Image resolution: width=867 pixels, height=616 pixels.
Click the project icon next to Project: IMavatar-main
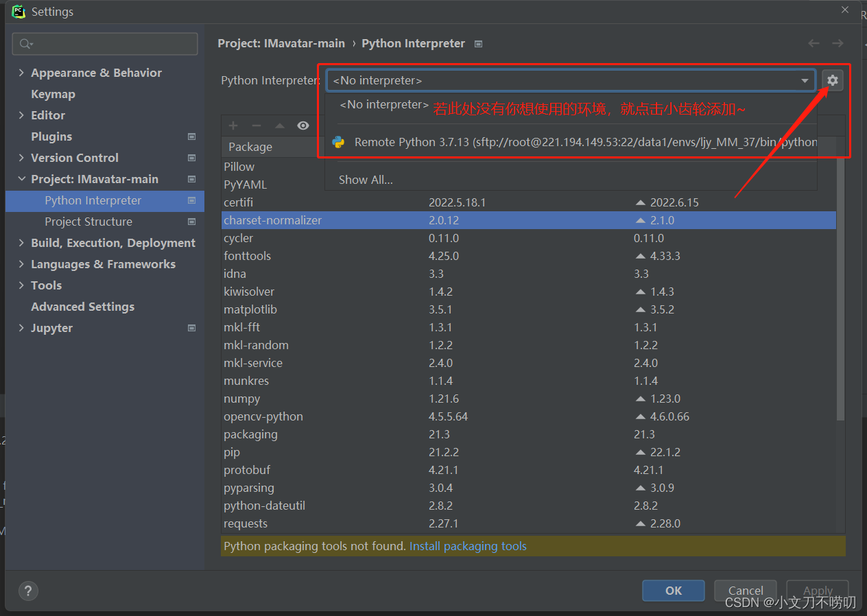(192, 179)
